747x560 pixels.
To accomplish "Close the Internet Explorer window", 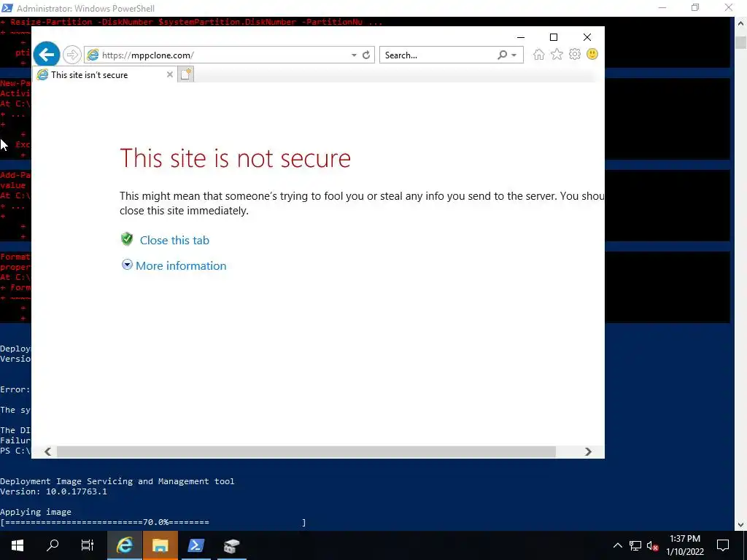I will coord(587,37).
